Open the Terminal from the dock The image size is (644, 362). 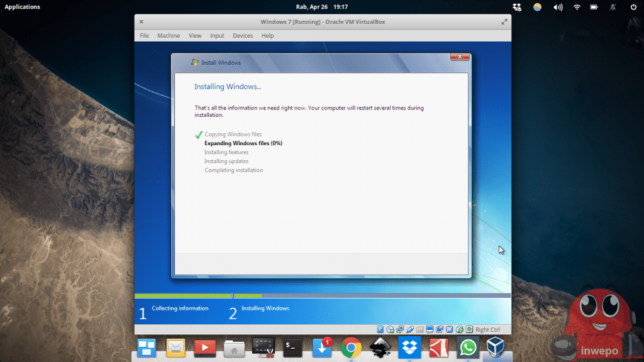(292, 348)
